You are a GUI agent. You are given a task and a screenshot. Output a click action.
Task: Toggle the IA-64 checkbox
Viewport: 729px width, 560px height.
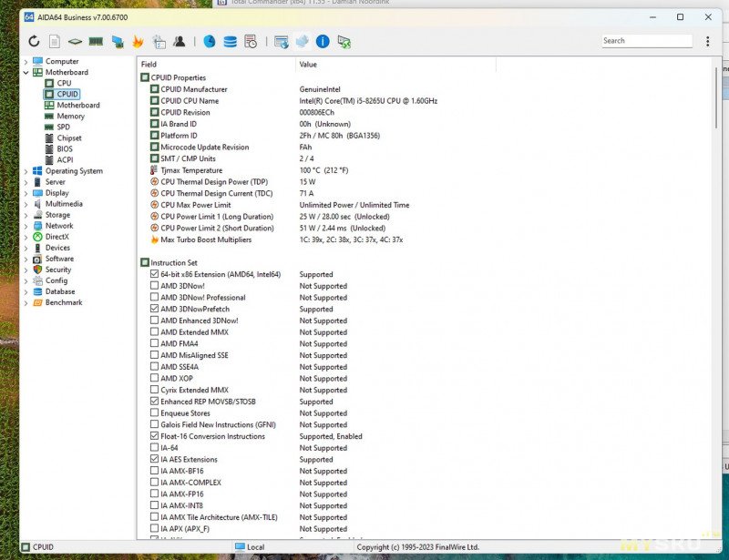coord(154,447)
